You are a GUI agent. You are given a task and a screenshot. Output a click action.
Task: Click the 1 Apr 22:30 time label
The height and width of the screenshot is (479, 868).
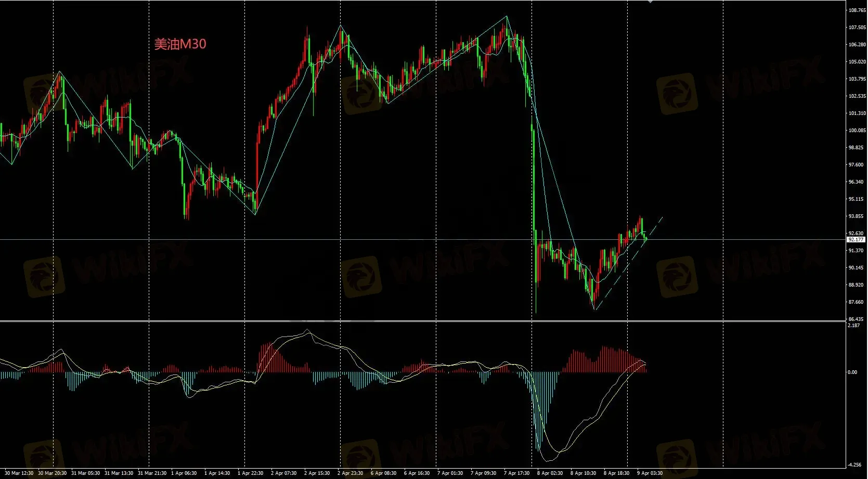click(250, 473)
